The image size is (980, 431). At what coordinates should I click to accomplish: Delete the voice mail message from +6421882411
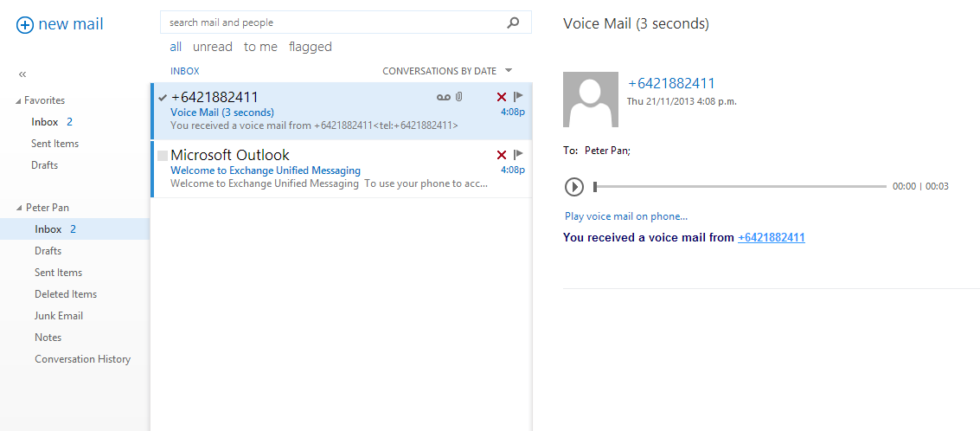click(x=502, y=97)
